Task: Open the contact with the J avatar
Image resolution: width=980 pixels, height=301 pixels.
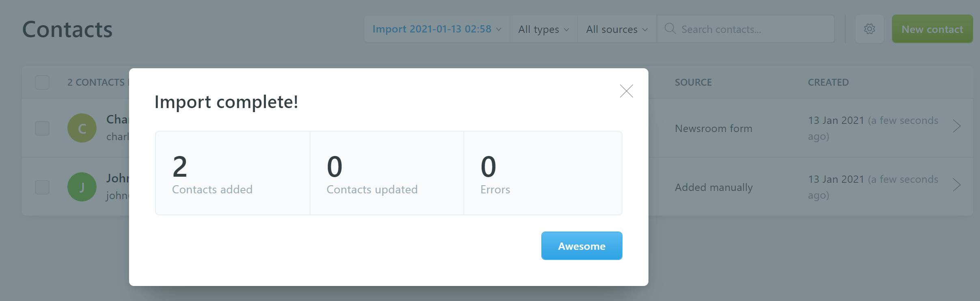Action: (x=82, y=187)
